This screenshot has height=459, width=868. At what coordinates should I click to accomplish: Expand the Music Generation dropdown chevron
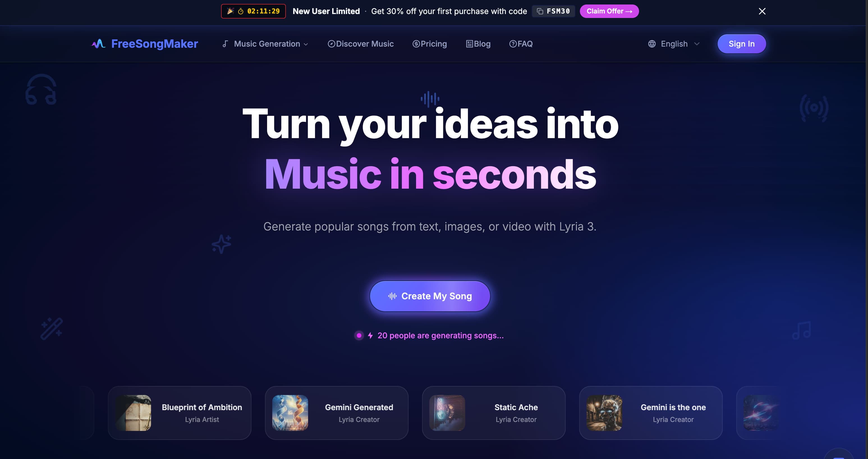point(306,44)
